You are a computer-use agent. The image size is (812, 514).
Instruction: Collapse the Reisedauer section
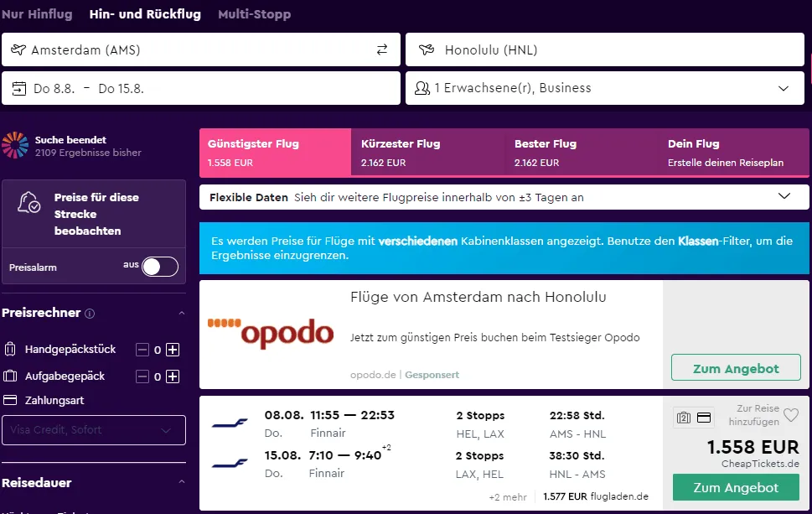[182, 483]
